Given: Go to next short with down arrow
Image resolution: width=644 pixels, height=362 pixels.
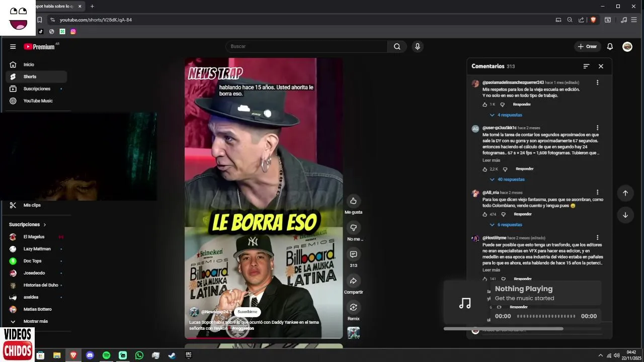Looking at the screenshot, I should 625,215.
